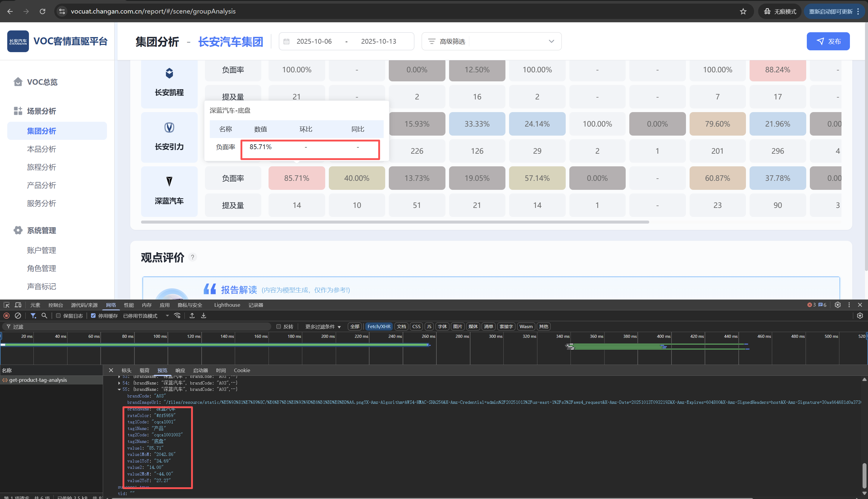Click the export HAR download icon

203,316
